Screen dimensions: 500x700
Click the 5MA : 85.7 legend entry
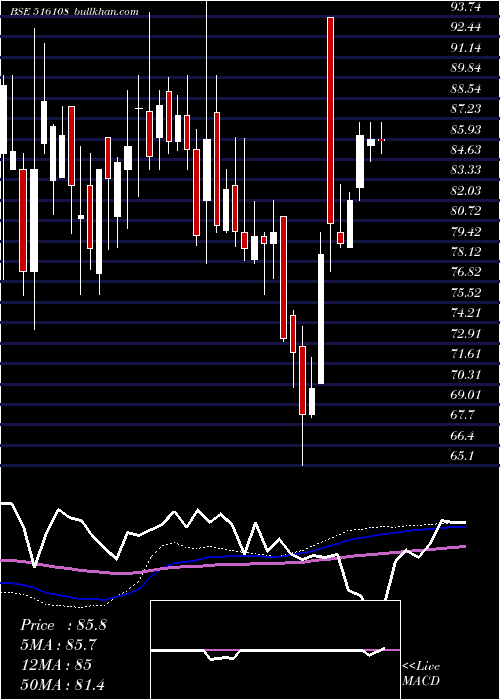[59, 645]
